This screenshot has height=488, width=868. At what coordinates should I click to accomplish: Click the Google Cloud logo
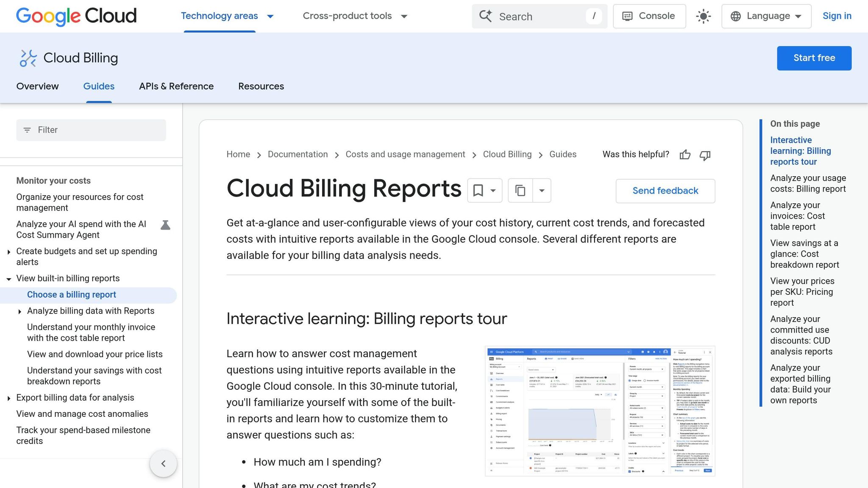tap(76, 16)
